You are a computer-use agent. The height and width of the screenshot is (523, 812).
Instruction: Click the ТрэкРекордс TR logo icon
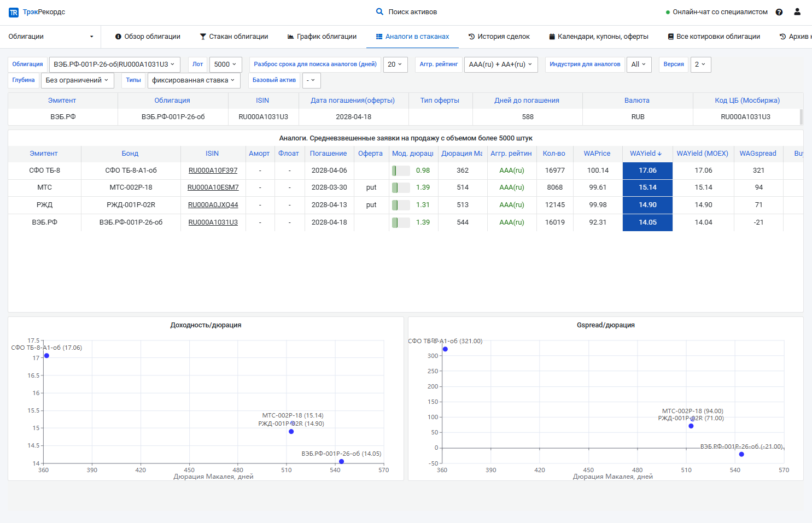point(14,12)
